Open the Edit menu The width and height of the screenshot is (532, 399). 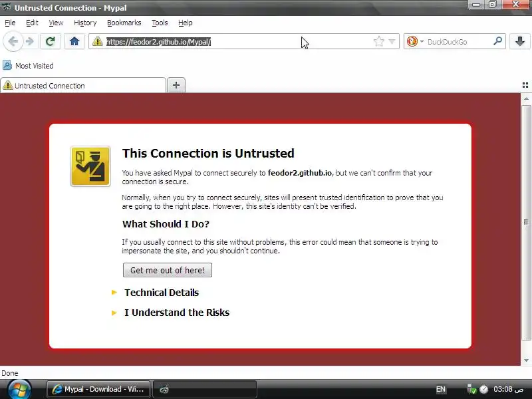click(x=32, y=23)
